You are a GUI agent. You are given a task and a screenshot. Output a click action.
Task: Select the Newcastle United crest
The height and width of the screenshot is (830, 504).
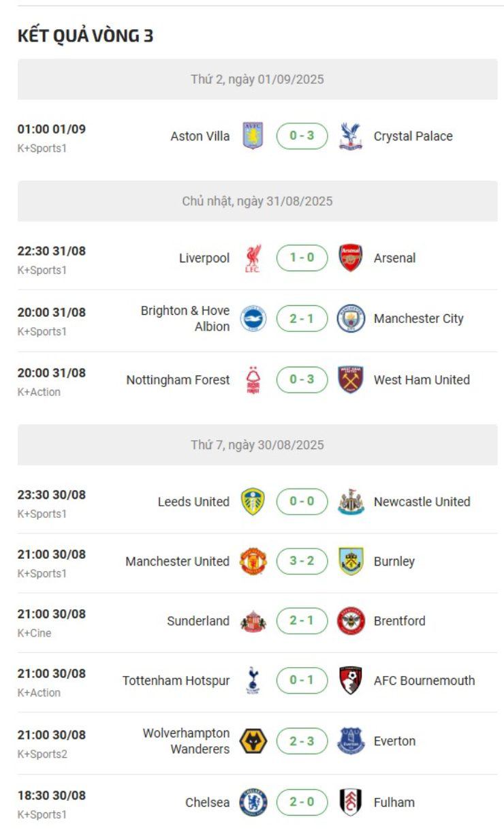351,502
